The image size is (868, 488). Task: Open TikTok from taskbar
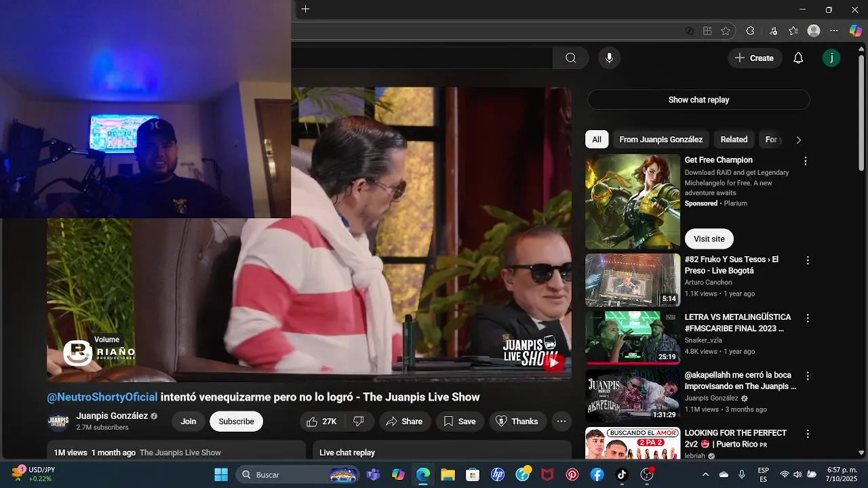click(622, 474)
